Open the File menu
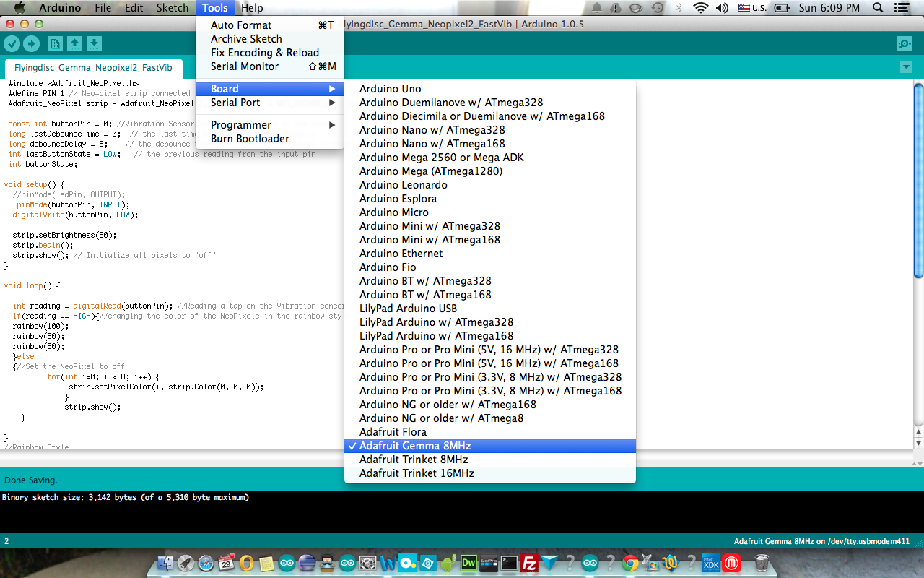Image resolution: width=924 pixels, height=578 pixels. pos(103,8)
